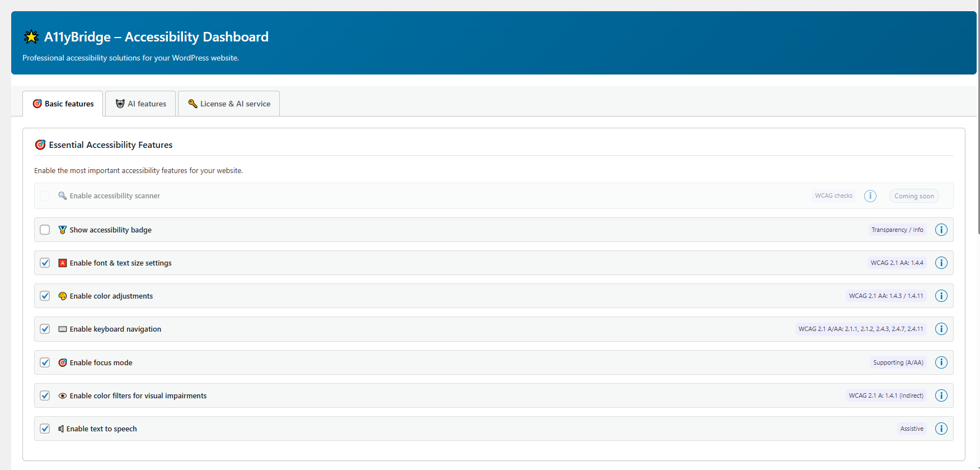Click the eye icon beside color filters
Screen dimensions: 980x470
(x=63, y=395)
